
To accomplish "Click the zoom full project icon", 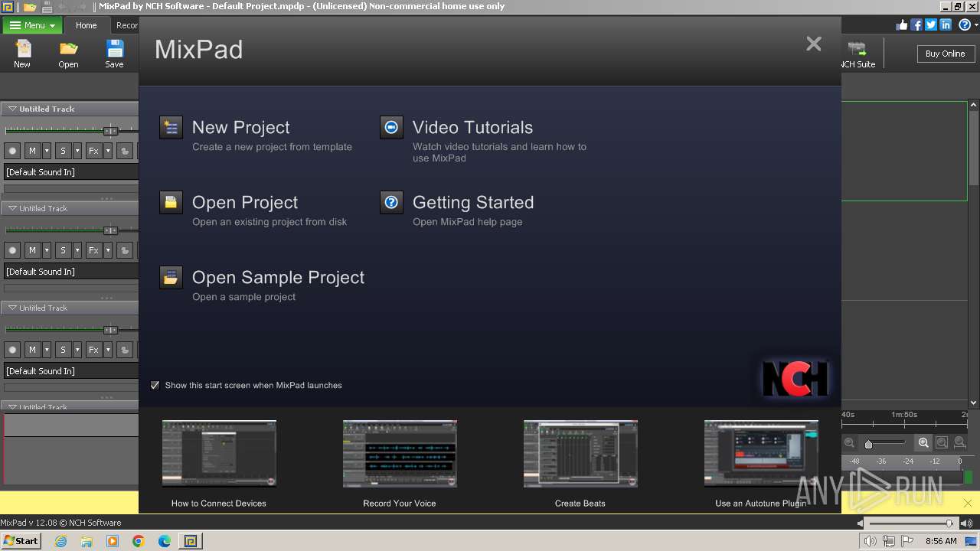I will 959,442.
